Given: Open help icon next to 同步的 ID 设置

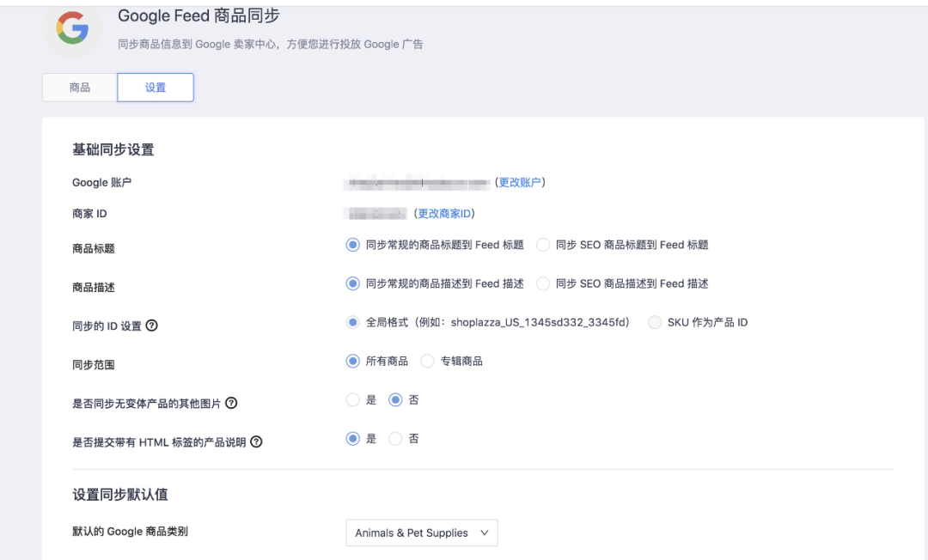Looking at the screenshot, I should point(151,326).
